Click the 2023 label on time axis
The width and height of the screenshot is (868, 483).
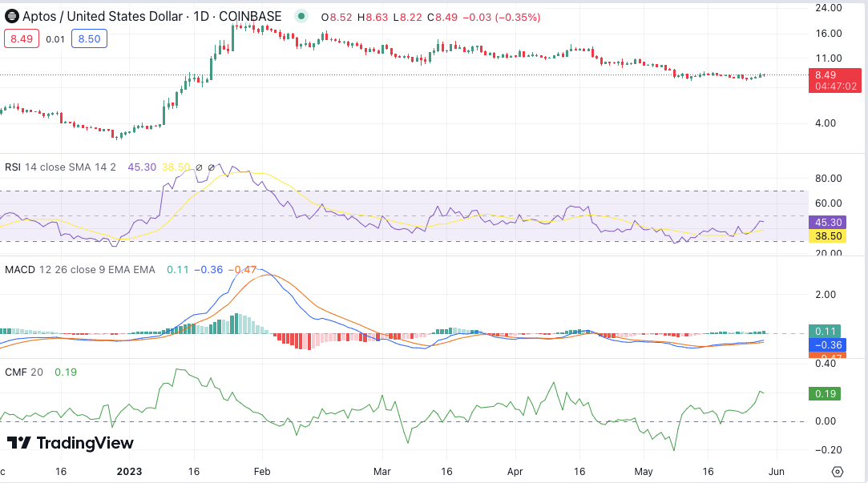pos(129,471)
